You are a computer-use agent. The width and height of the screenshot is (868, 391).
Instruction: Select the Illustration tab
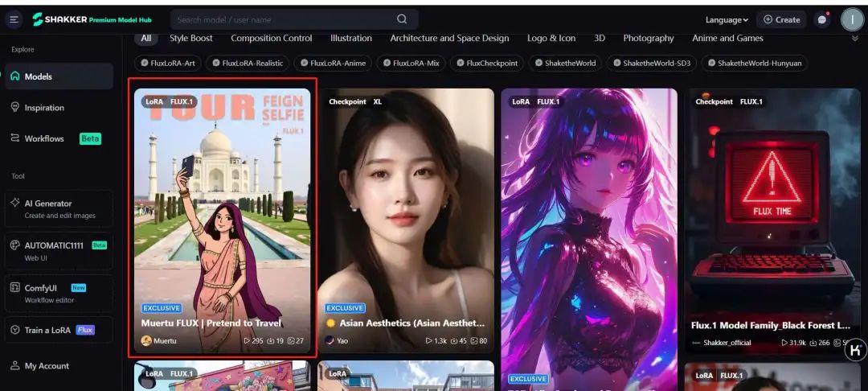[351, 38]
